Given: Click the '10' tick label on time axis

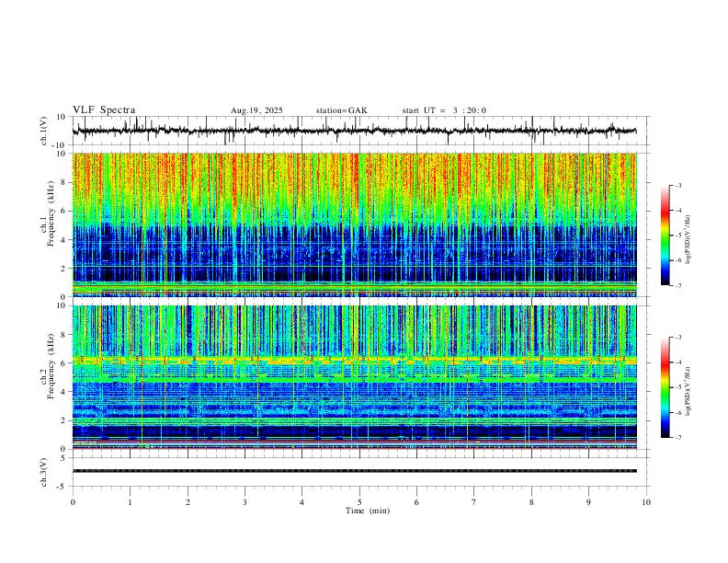Looking at the screenshot, I should (x=646, y=502).
